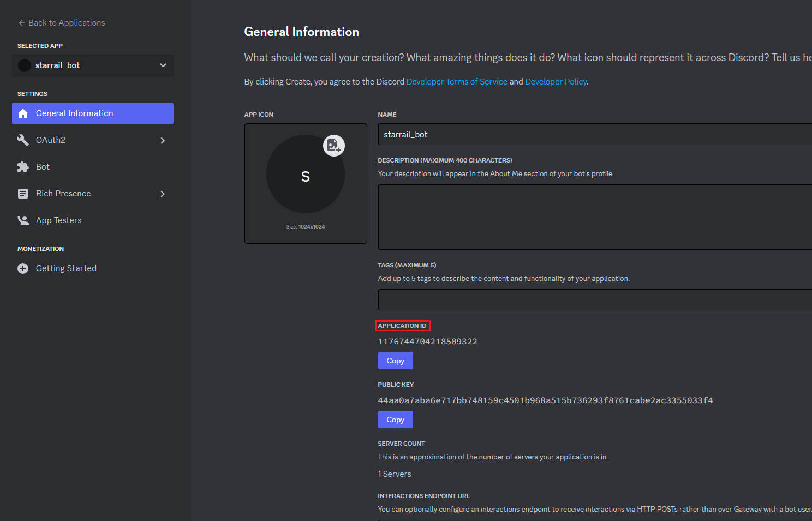Click the app icon S avatar thumbnail

point(306,174)
